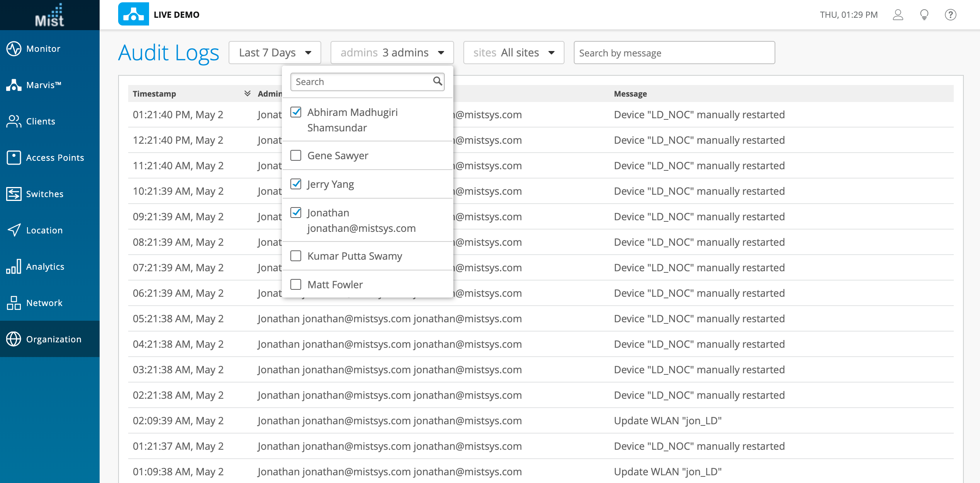Check the Gene Sawyer checkbox
The height and width of the screenshot is (483, 980).
click(x=296, y=155)
